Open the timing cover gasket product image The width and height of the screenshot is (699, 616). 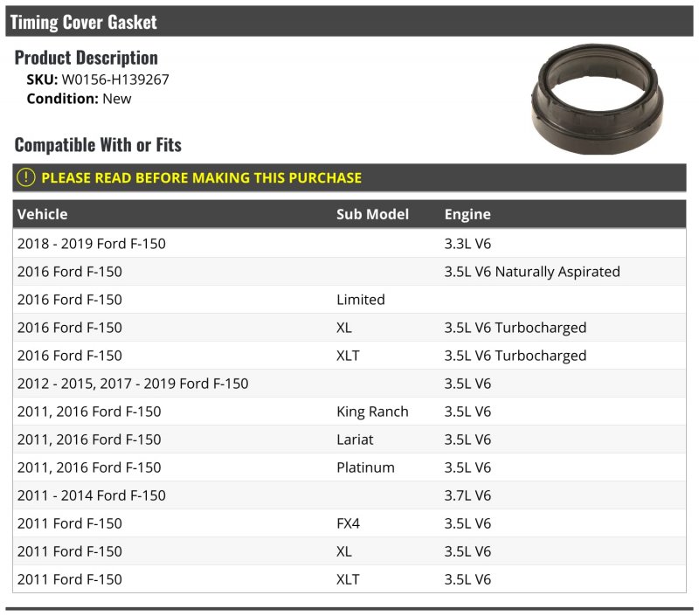click(597, 99)
